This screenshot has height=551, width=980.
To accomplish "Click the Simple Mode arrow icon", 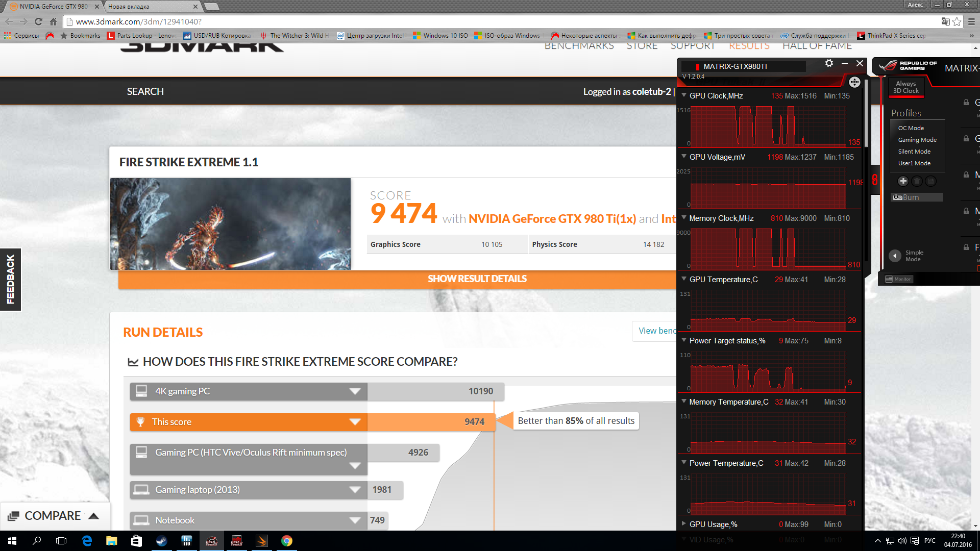I will pos(895,256).
